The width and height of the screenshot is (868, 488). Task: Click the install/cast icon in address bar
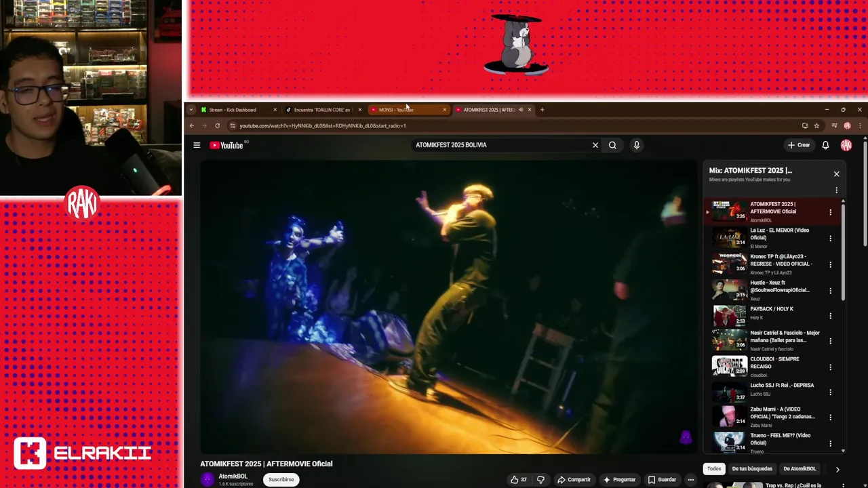[805, 125]
